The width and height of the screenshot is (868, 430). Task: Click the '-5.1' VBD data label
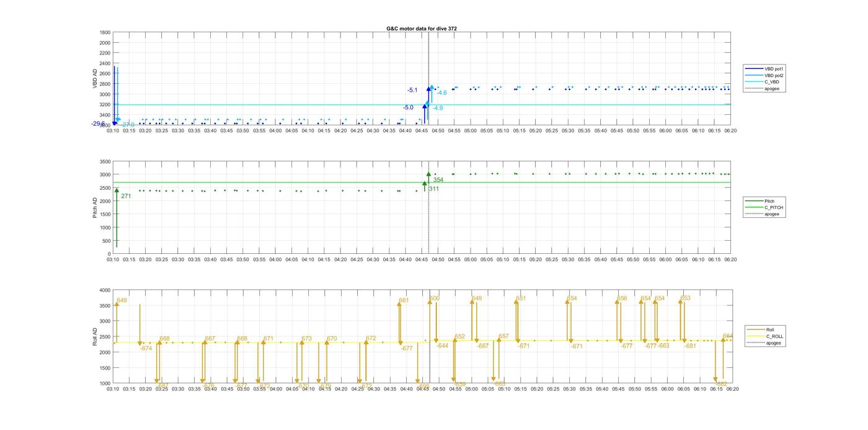tap(412, 91)
